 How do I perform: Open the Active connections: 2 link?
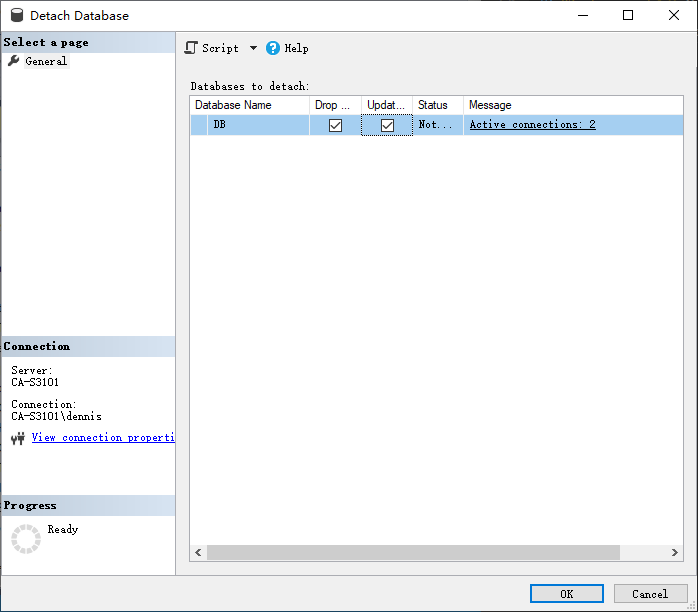(x=532, y=125)
